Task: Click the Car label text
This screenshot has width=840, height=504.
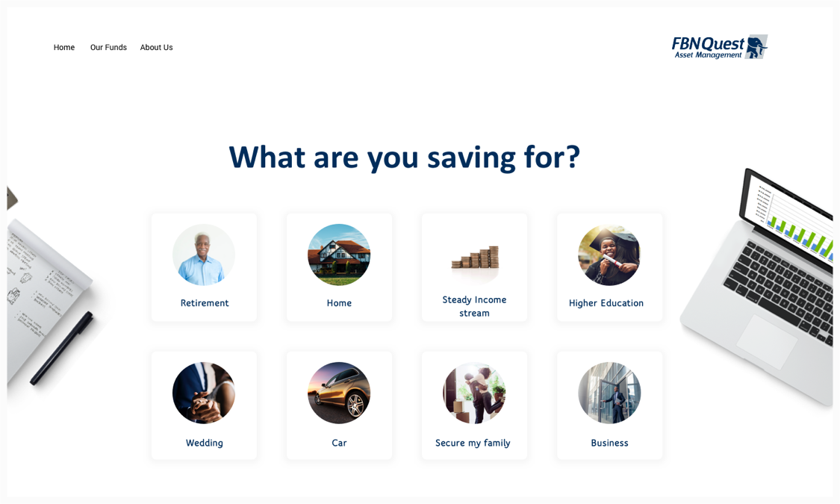Action: [339, 443]
